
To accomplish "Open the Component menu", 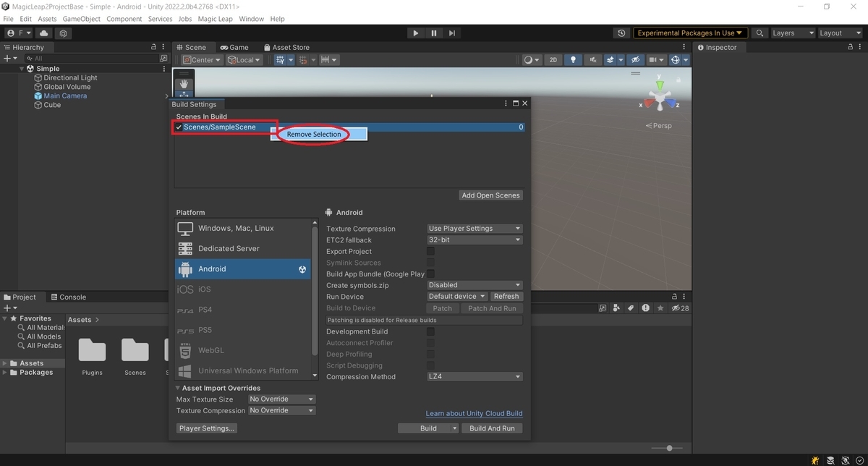I will click(124, 19).
